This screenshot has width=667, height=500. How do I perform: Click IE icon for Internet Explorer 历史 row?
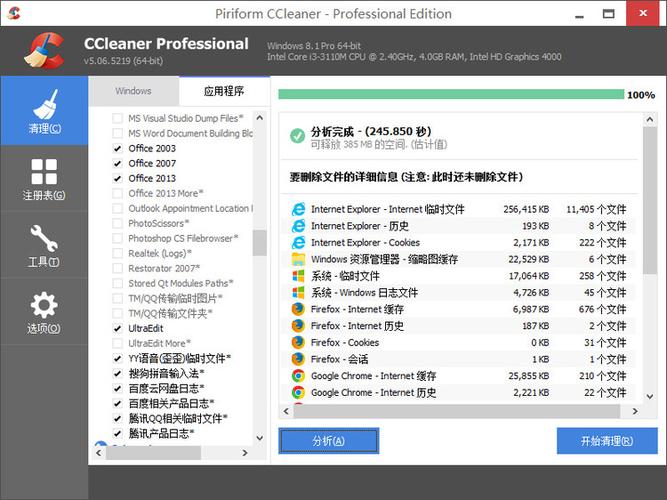tap(298, 226)
